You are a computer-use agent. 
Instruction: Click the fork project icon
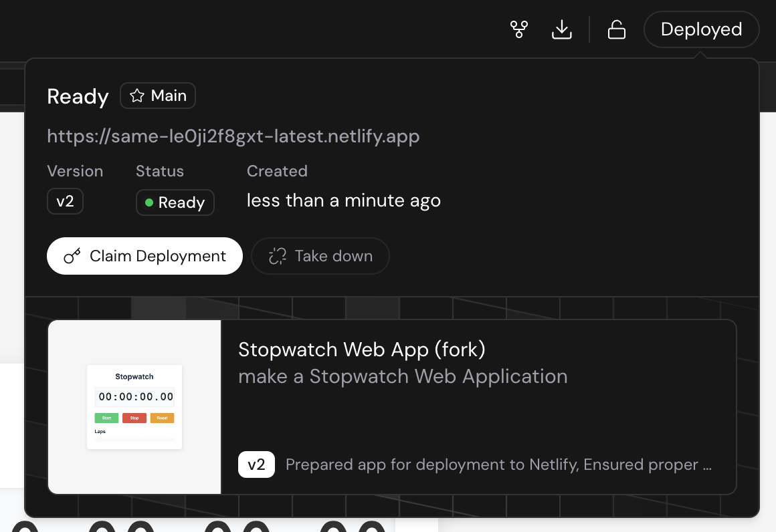point(519,29)
